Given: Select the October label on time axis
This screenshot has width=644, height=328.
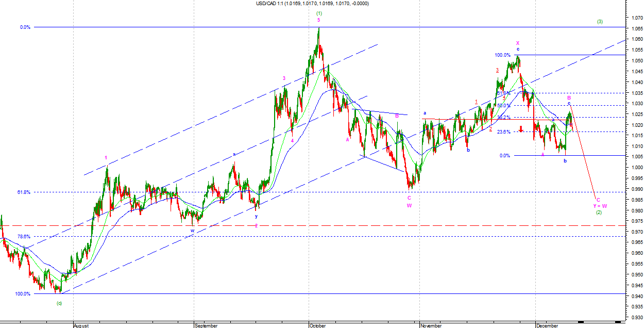Looking at the screenshot, I should (318, 325).
